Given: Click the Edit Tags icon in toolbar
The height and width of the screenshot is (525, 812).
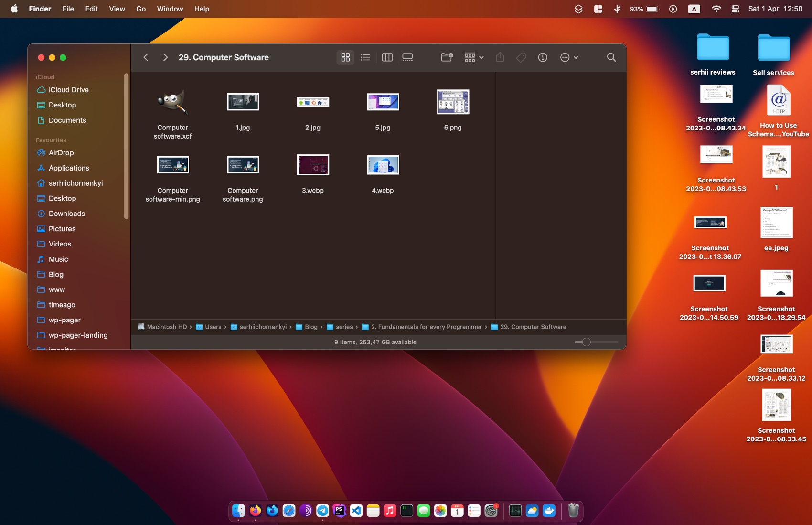Looking at the screenshot, I should 521,57.
